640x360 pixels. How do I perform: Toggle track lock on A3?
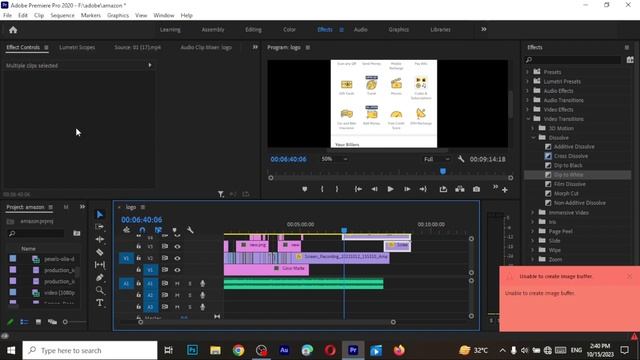[x=139, y=307]
